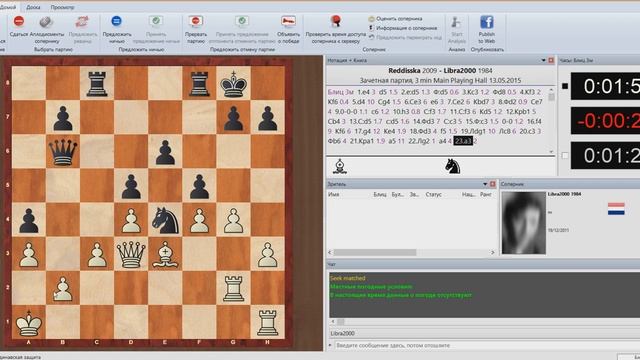Sort spectators by Имя column header

[x=333, y=195]
